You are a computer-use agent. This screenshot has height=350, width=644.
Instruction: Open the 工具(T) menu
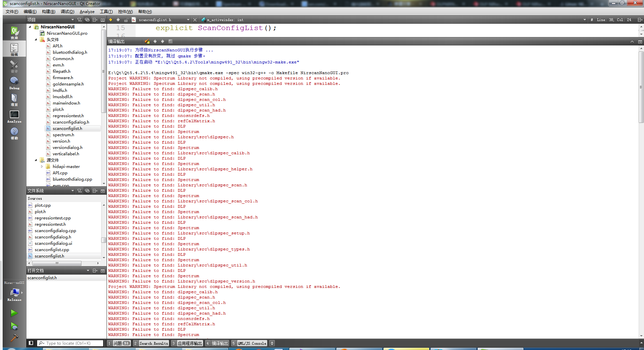click(x=106, y=12)
